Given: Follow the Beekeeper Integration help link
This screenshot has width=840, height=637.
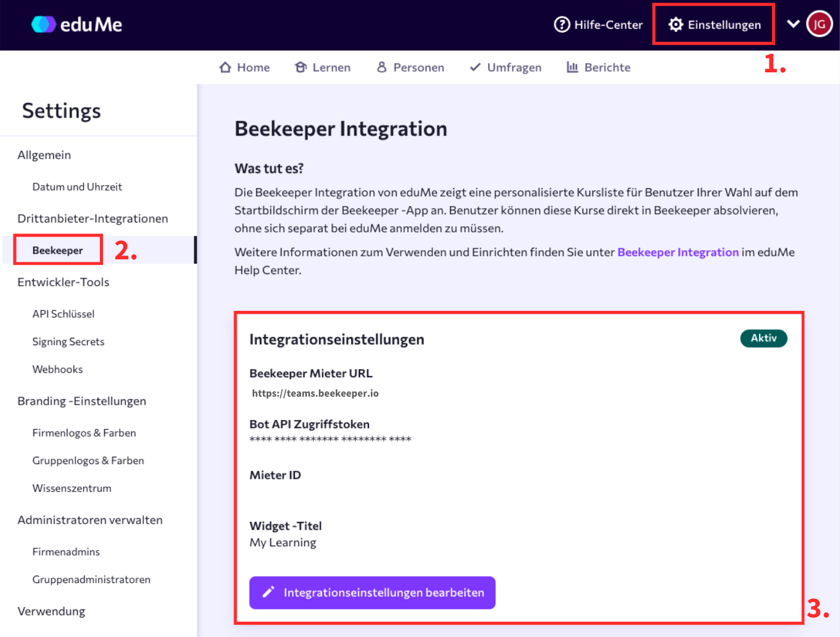Looking at the screenshot, I should (678, 252).
